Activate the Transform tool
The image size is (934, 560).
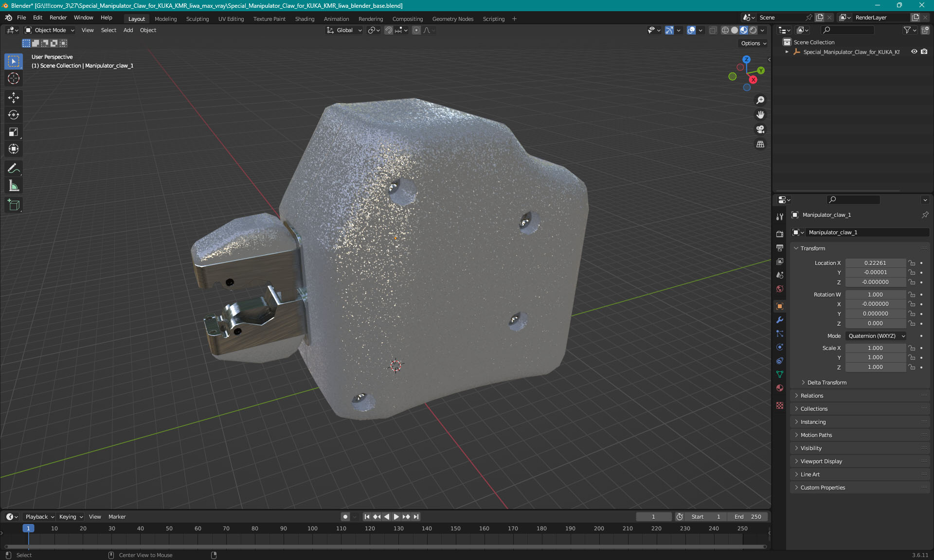pyautogui.click(x=14, y=149)
